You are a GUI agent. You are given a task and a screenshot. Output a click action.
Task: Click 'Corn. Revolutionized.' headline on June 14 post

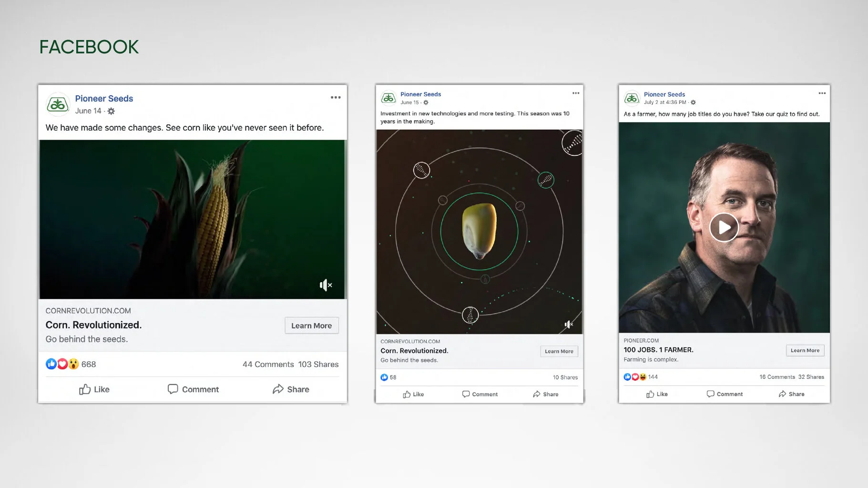[x=93, y=325]
